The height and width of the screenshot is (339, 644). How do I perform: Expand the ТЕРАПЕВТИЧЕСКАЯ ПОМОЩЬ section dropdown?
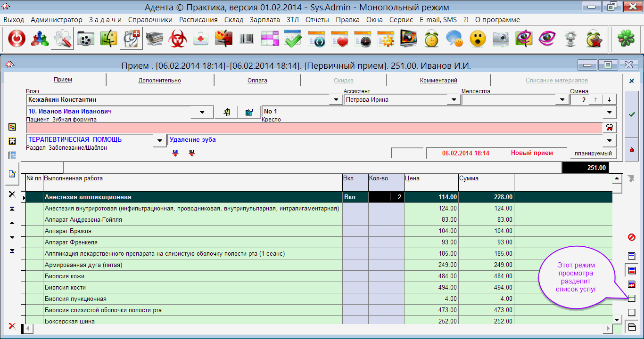pyautogui.click(x=160, y=140)
